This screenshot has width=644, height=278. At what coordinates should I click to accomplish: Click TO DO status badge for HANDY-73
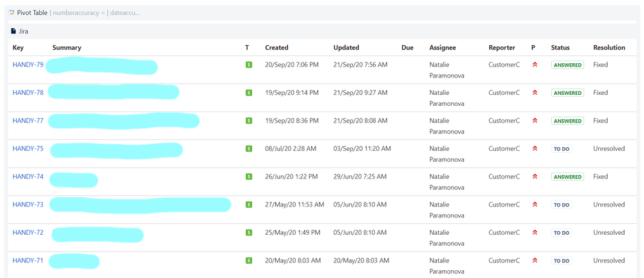[x=561, y=204]
